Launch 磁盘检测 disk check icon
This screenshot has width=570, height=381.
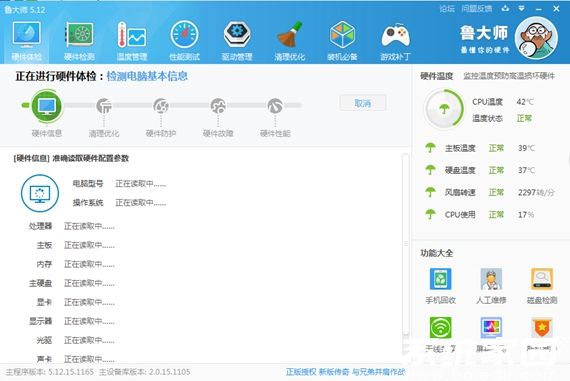[x=542, y=279]
